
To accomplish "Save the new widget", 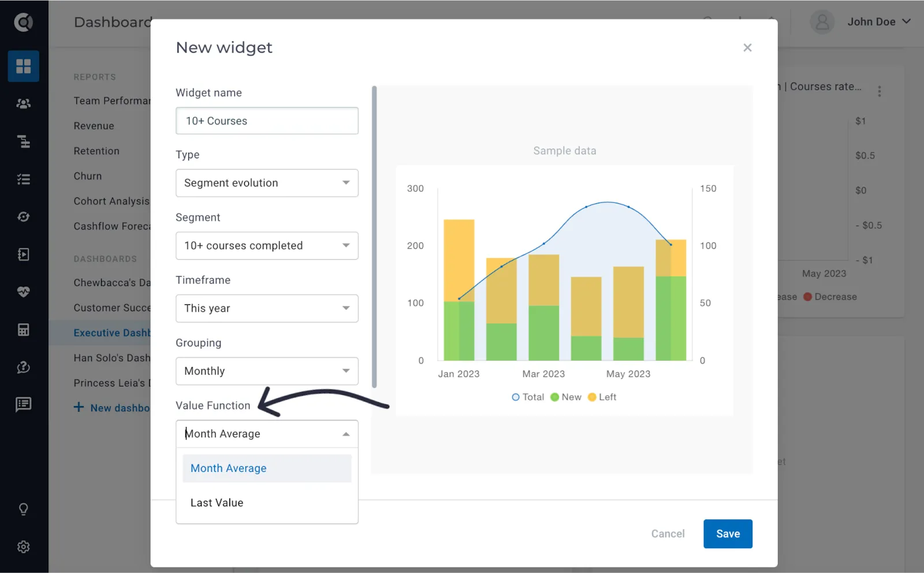I will pyautogui.click(x=728, y=534).
